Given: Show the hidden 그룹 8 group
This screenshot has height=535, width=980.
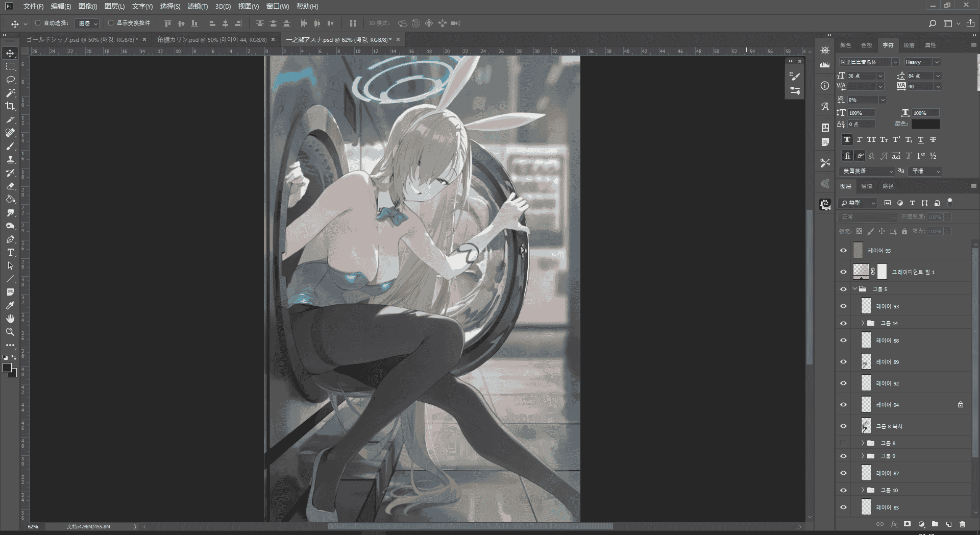Looking at the screenshot, I should (843, 443).
